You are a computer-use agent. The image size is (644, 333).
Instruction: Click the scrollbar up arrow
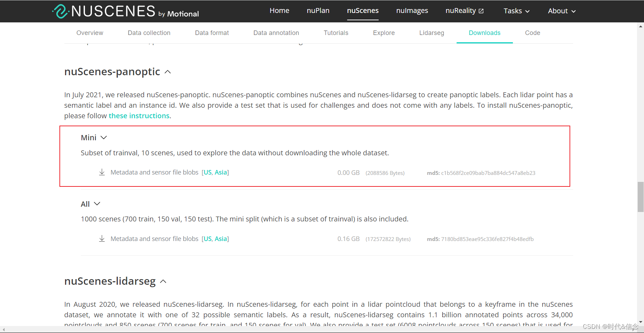coord(641,26)
